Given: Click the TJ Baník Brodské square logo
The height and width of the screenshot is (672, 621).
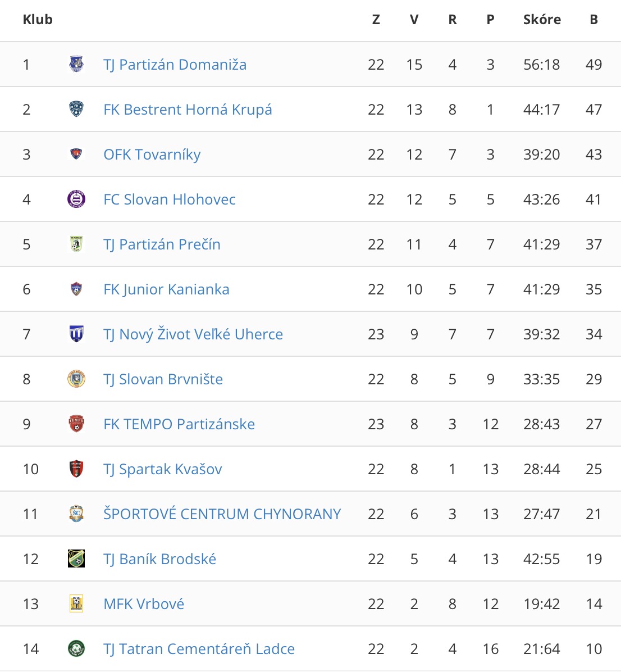Looking at the screenshot, I should (76, 559).
